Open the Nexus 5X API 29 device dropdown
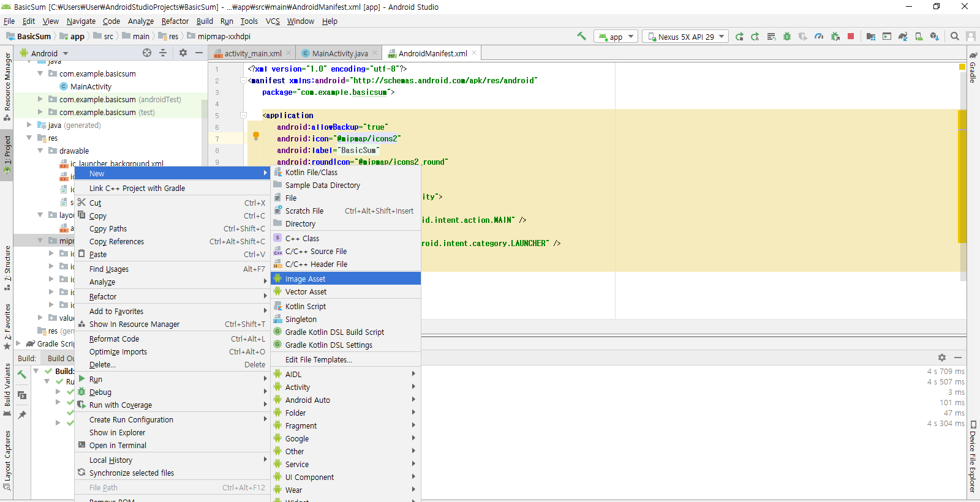This screenshot has height=502, width=980. click(x=685, y=37)
